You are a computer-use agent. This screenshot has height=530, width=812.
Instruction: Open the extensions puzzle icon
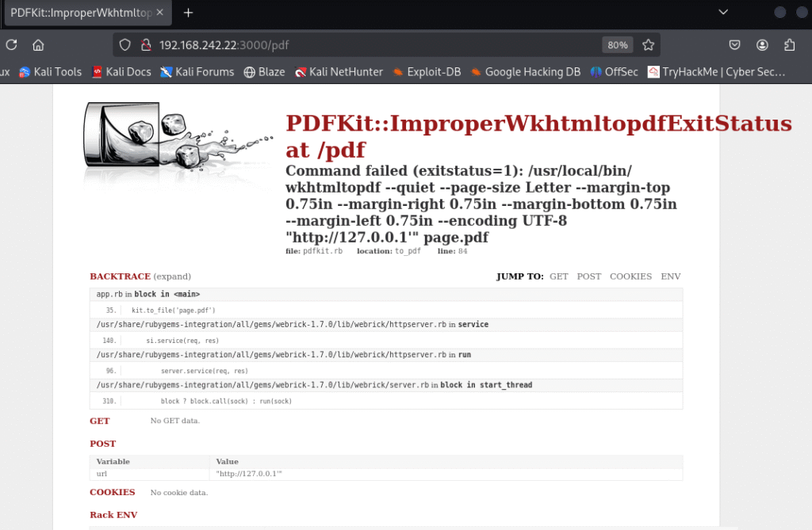coord(789,45)
